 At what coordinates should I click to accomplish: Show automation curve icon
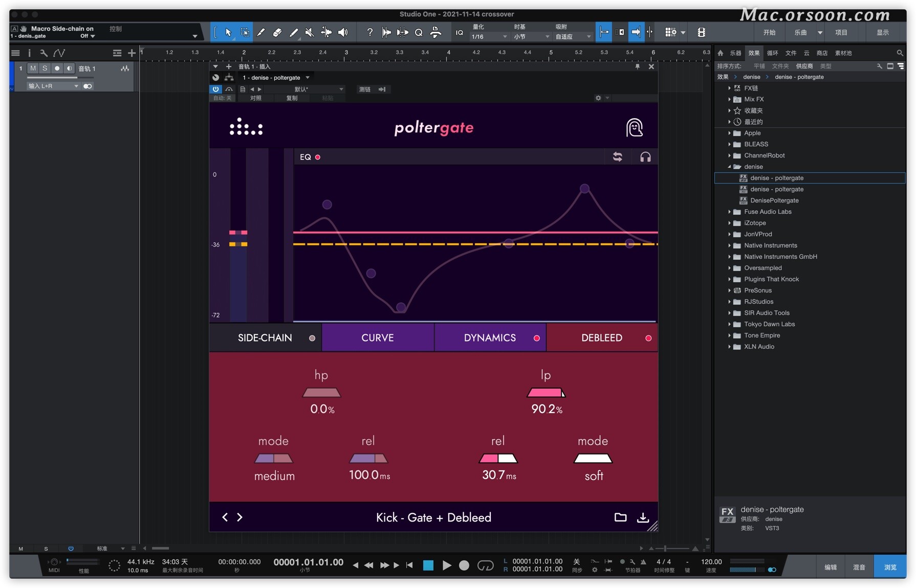click(x=59, y=53)
